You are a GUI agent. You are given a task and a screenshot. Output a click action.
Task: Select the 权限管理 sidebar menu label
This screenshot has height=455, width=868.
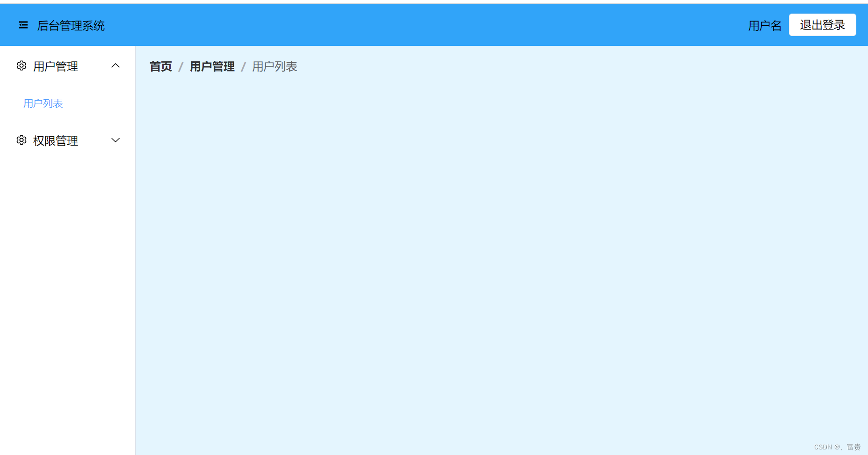tap(56, 140)
